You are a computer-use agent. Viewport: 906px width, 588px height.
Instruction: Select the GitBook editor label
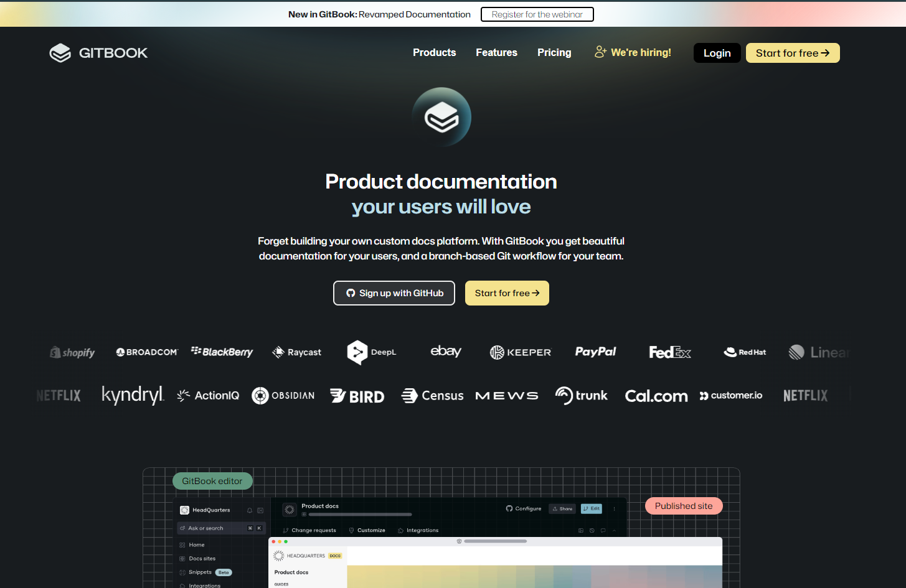(212, 481)
